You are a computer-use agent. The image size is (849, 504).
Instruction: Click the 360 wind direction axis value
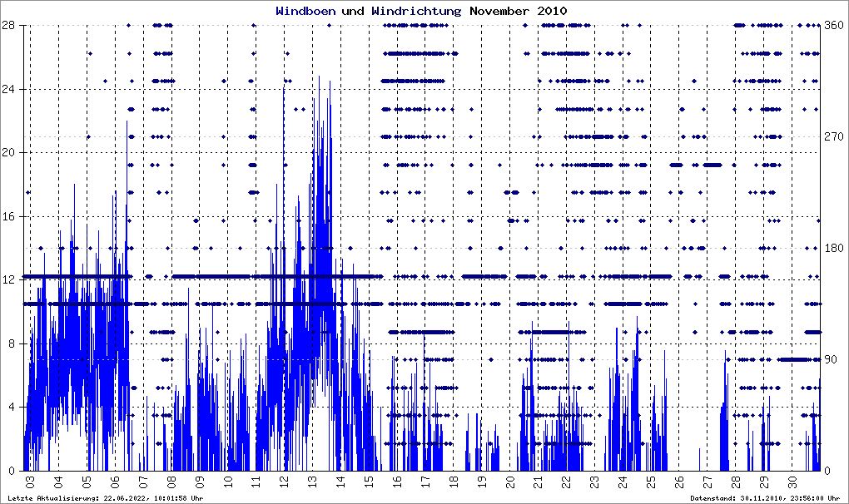[x=834, y=26]
